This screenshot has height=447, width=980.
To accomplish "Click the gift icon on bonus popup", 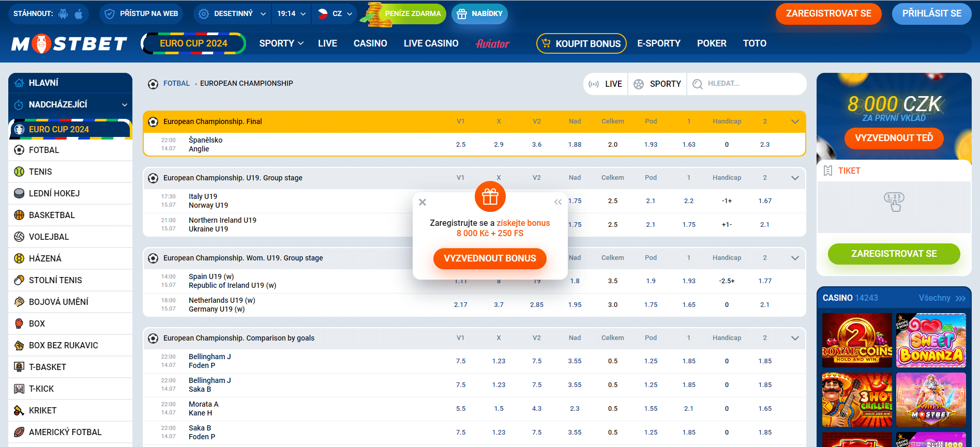I will pyautogui.click(x=490, y=196).
